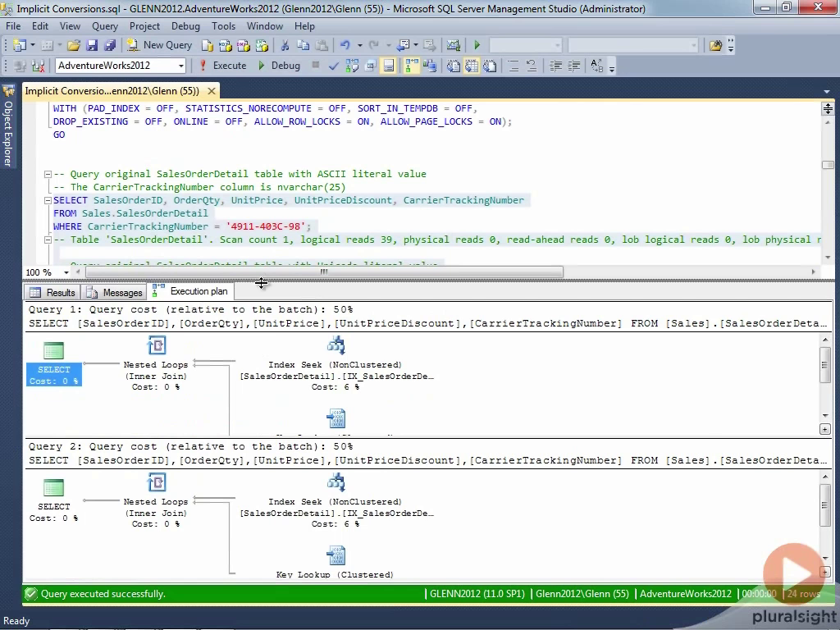
Task: Click the New Project toolbar icon
Action: click(20, 46)
